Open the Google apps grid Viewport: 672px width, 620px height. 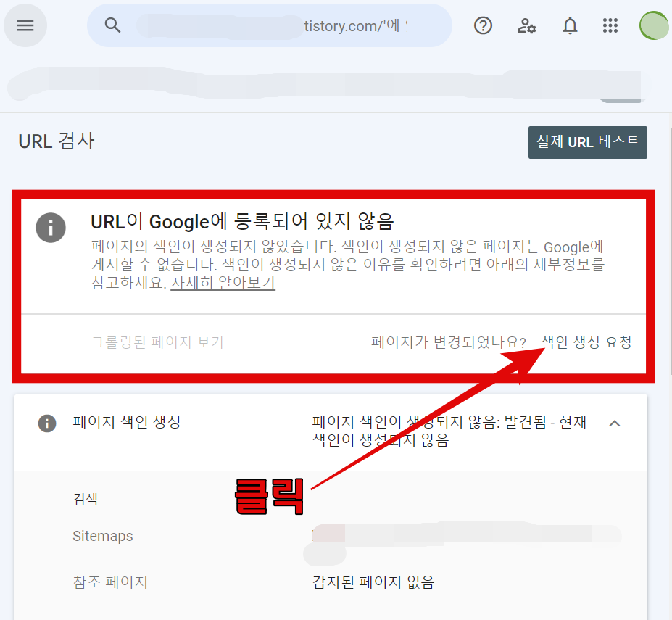[x=610, y=25]
